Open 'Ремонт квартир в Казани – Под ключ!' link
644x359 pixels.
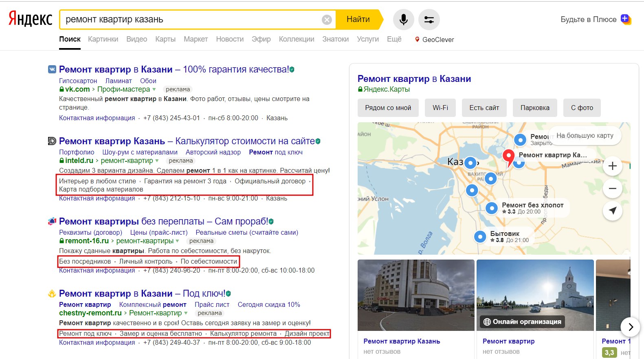(142, 293)
